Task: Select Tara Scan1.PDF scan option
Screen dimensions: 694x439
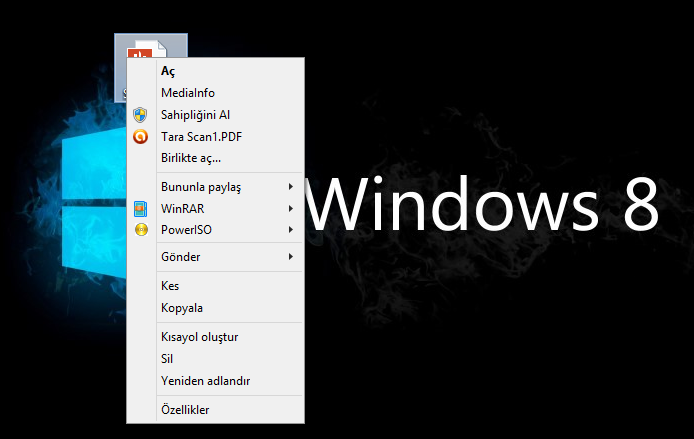Action: coord(216,136)
